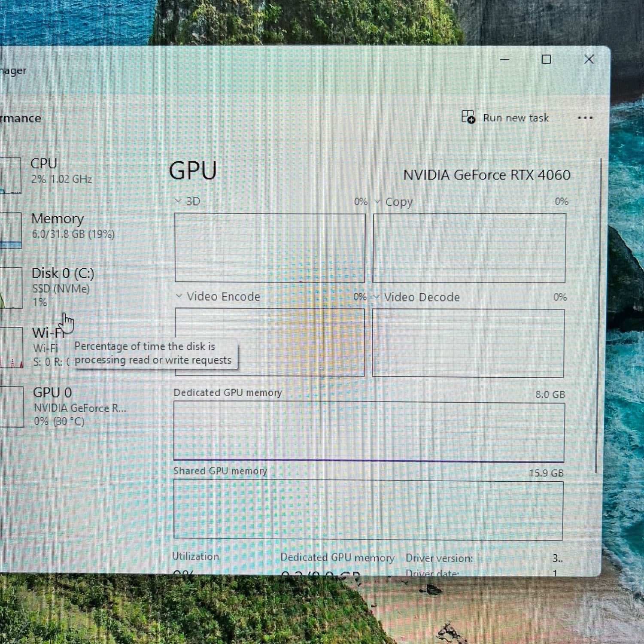Viewport: 644px width, 644px height.
Task: Collapse the Copy graph section
Action: [x=377, y=202]
